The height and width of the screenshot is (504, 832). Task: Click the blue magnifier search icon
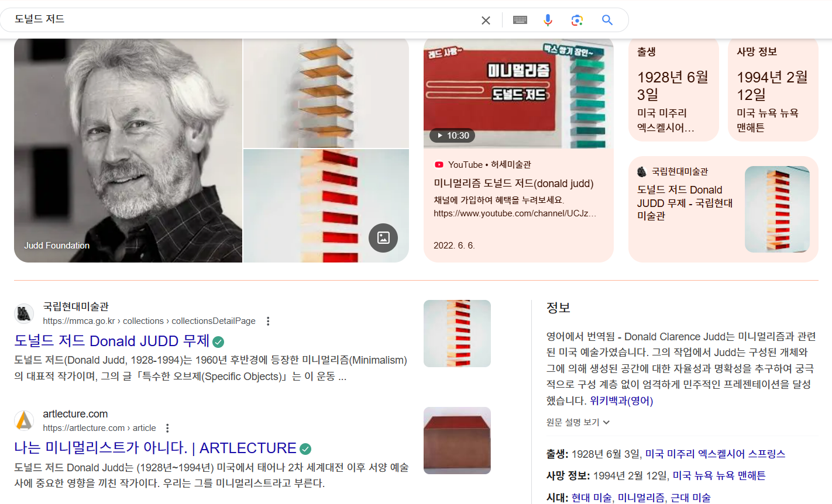pyautogui.click(x=607, y=19)
